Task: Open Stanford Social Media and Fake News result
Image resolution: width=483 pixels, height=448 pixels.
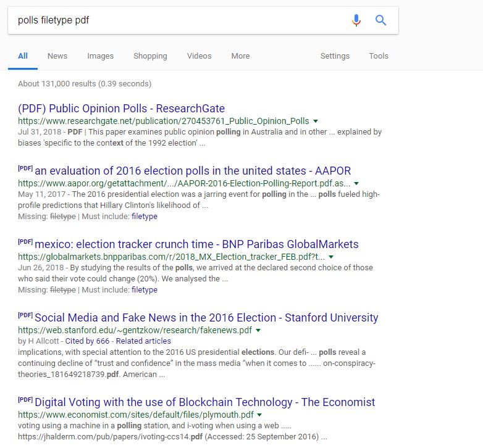Action: pos(206,318)
